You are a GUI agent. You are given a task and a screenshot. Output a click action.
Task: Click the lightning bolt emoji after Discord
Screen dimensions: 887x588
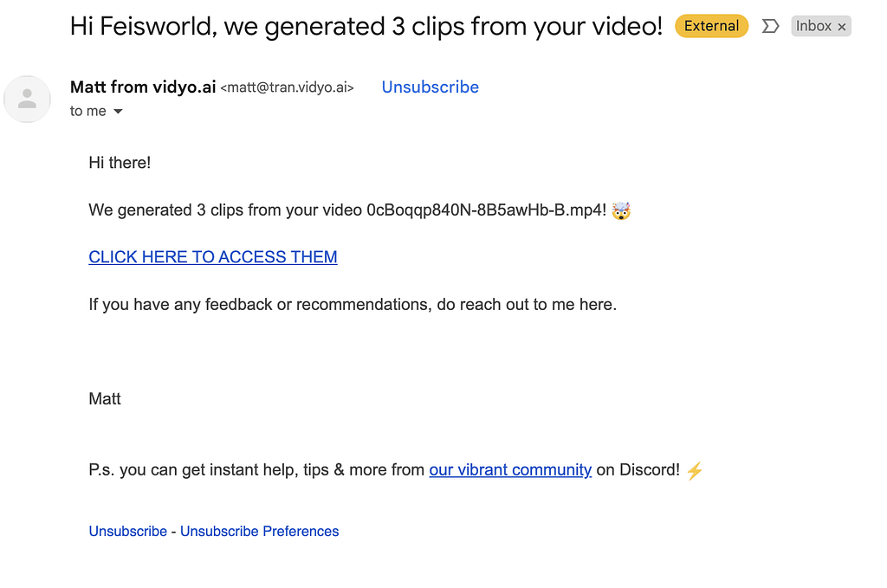[695, 470]
